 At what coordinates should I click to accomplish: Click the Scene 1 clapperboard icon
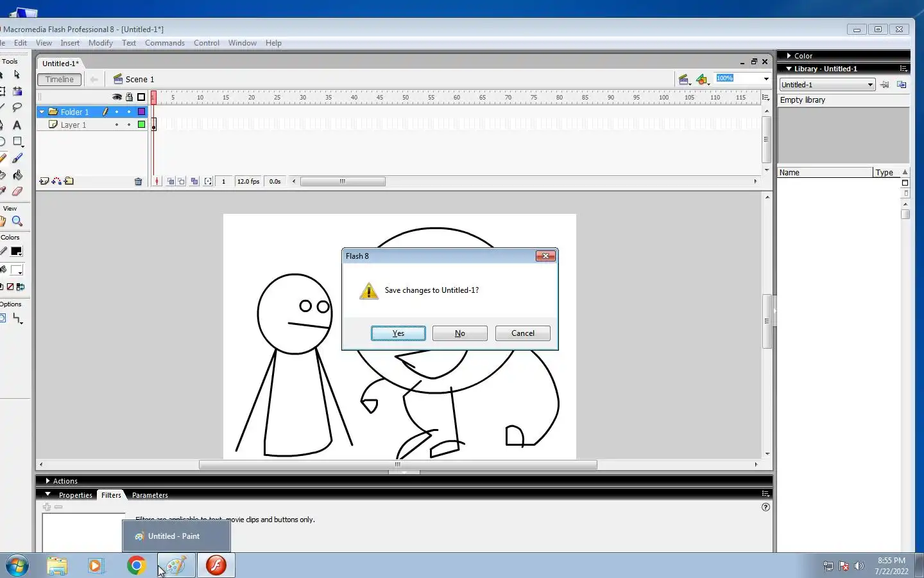(118, 79)
